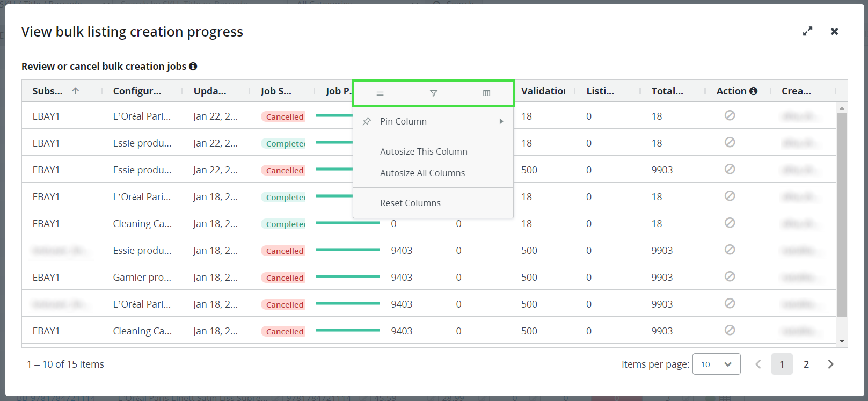The width and height of the screenshot is (868, 401).
Task: Go to page 2
Action: click(806, 364)
